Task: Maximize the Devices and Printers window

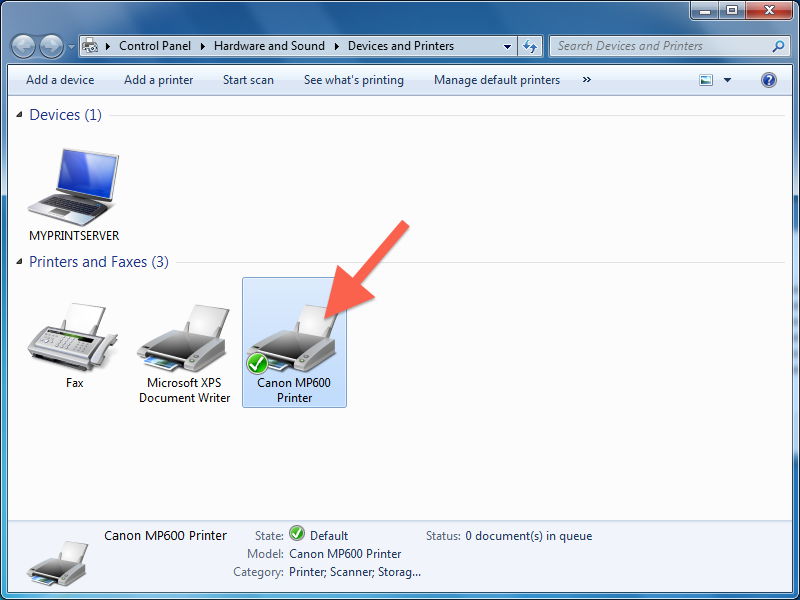Action: point(732,10)
